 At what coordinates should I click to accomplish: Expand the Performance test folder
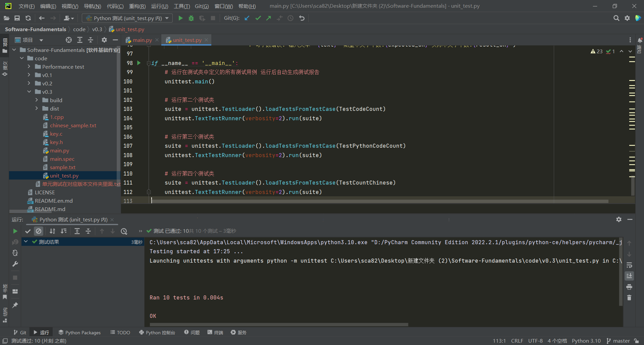(29, 67)
